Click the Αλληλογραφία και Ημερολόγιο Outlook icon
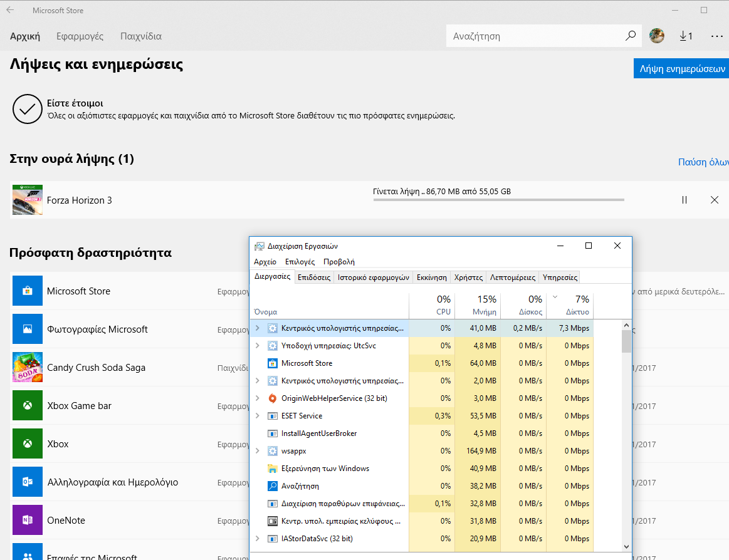Screen dimensions: 729x560 [28, 482]
